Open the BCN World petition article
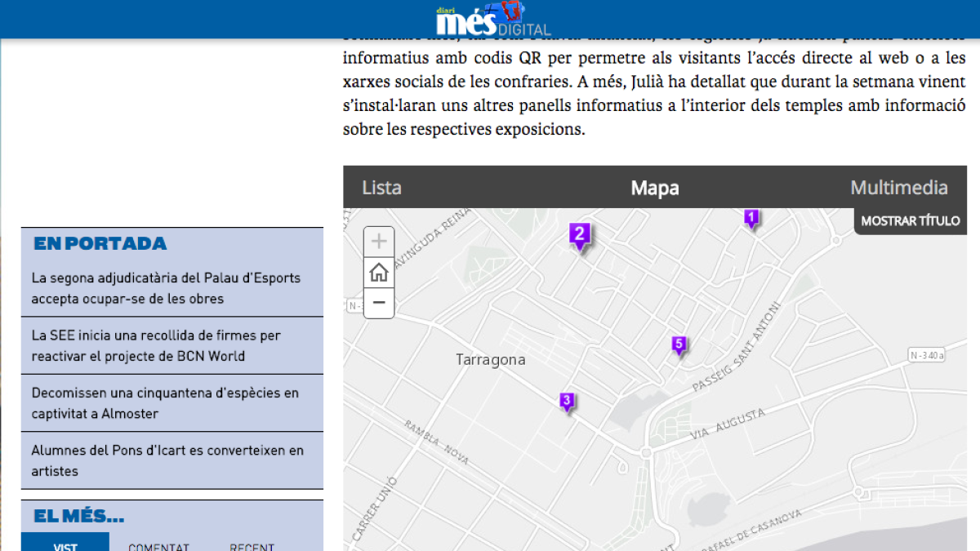 (155, 345)
